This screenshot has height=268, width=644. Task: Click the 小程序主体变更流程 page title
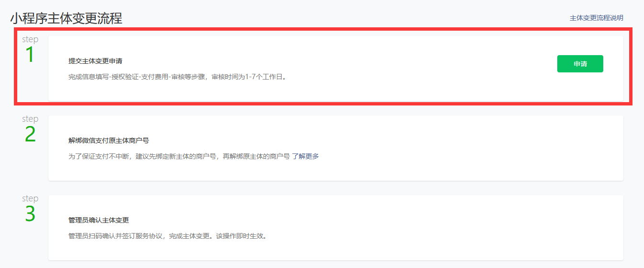pyautogui.click(x=66, y=18)
